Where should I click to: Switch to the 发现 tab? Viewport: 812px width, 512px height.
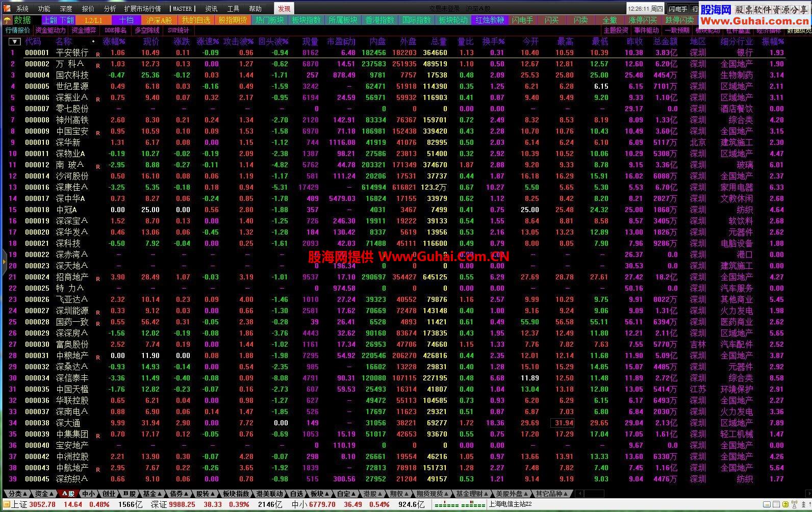(x=284, y=9)
